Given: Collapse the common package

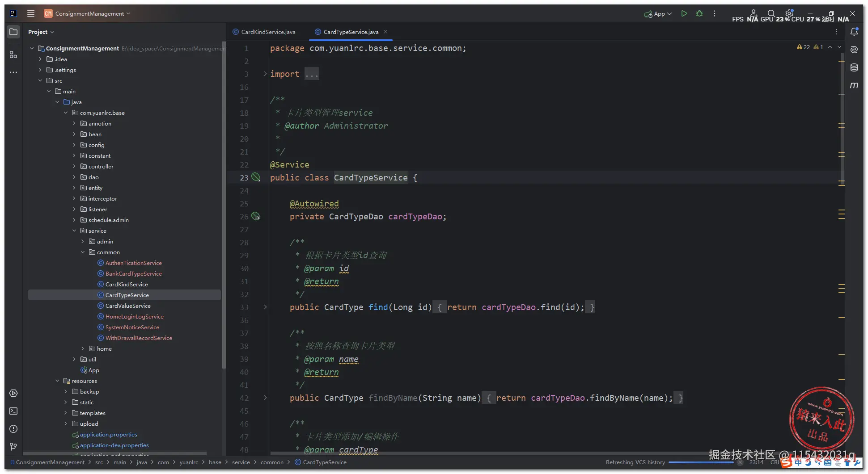Looking at the screenshot, I should (83, 252).
